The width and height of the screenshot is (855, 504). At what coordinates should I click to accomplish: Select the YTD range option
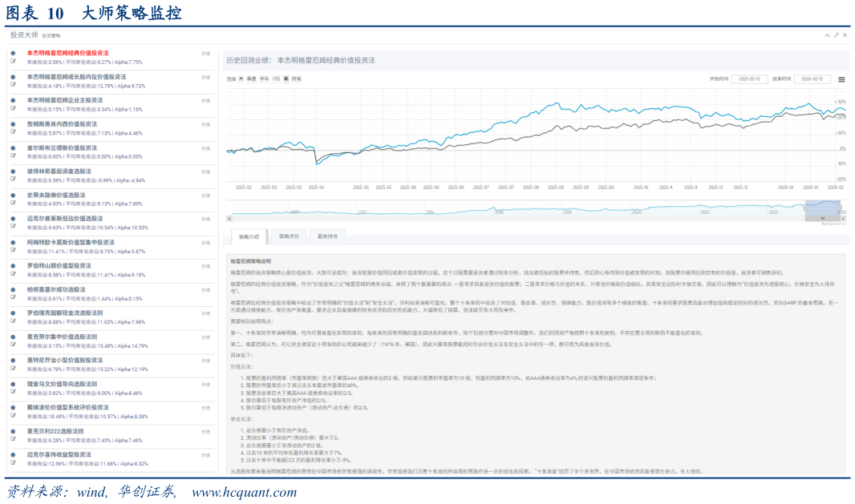(x=276, y=79)
